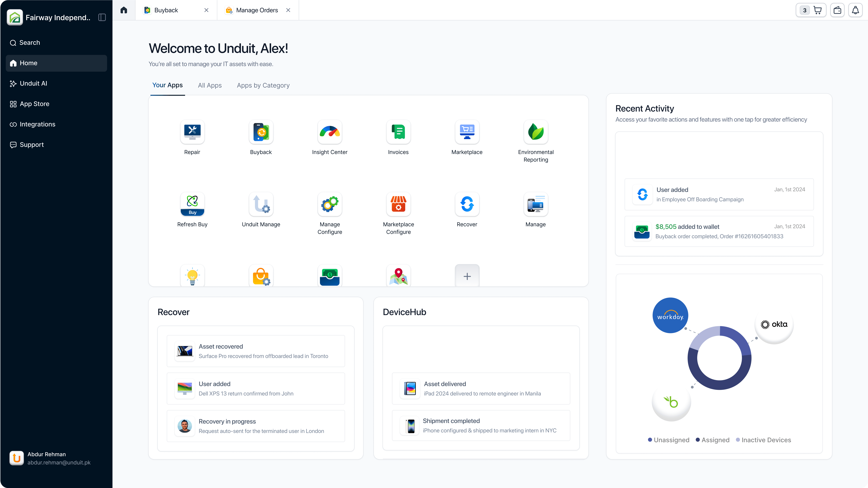Launch the Marketplace app
Viewport: 868px width, 488px height.
(x=467, y=132)
